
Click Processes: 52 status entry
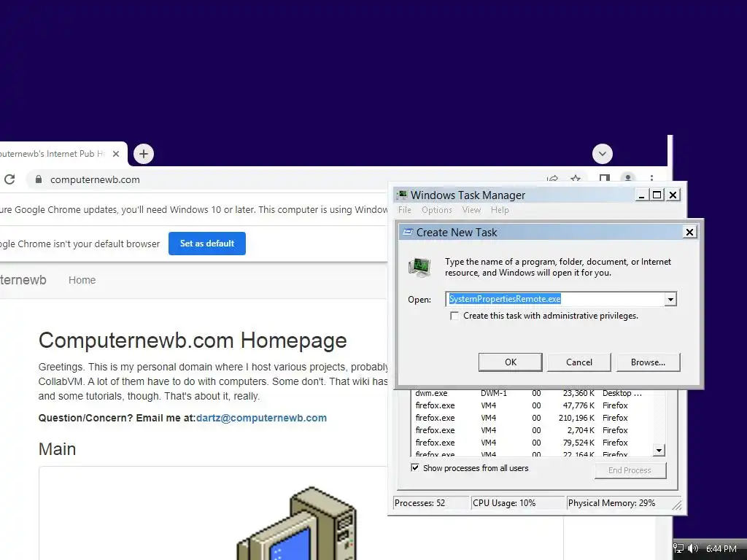tap(431, 503)
